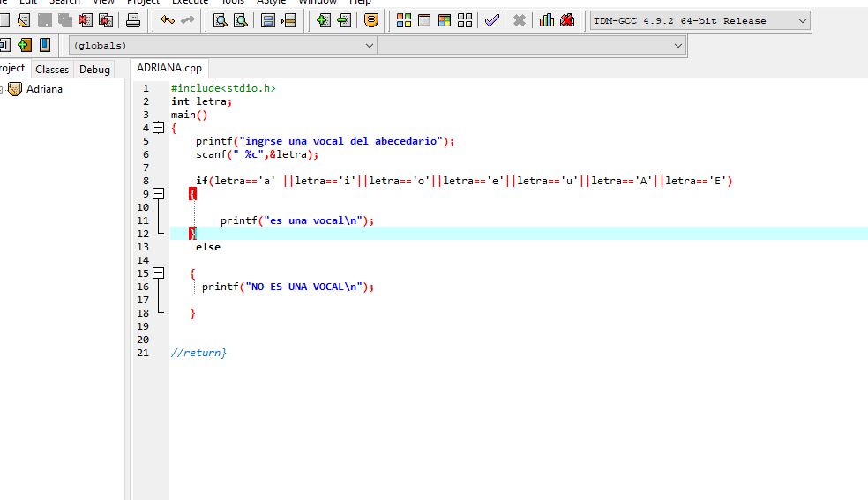Click the Compile and Run icon

coord(445,20)
